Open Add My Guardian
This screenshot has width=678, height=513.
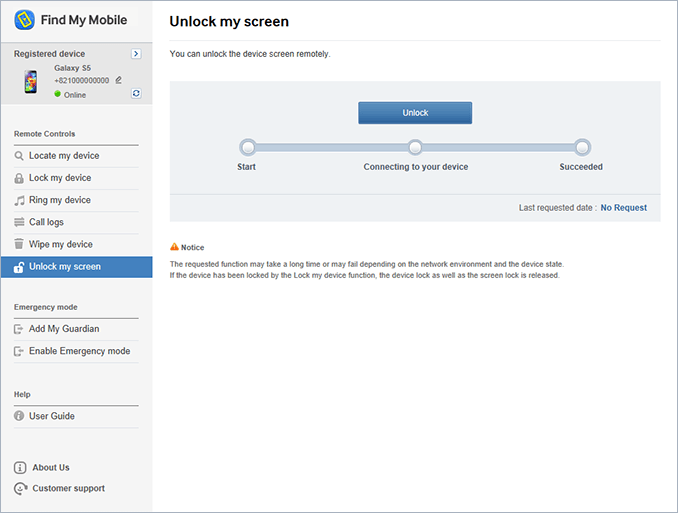[64, 329]
